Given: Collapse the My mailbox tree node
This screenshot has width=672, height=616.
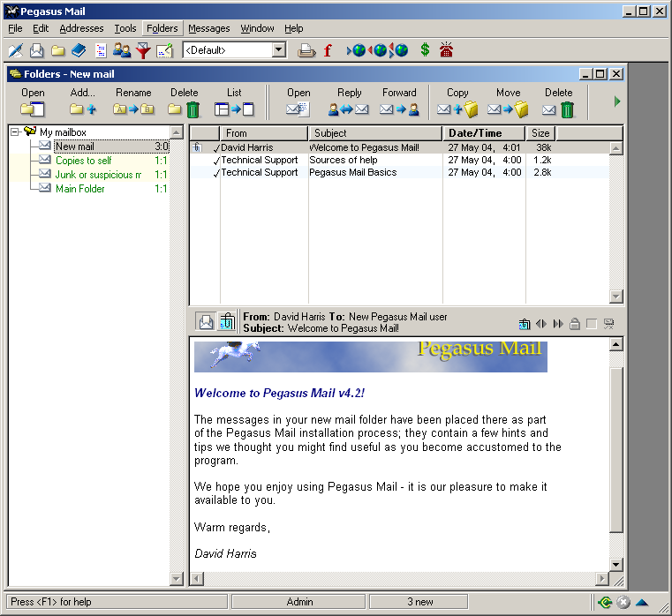Looking at the screenshot, I should point(15,132).
